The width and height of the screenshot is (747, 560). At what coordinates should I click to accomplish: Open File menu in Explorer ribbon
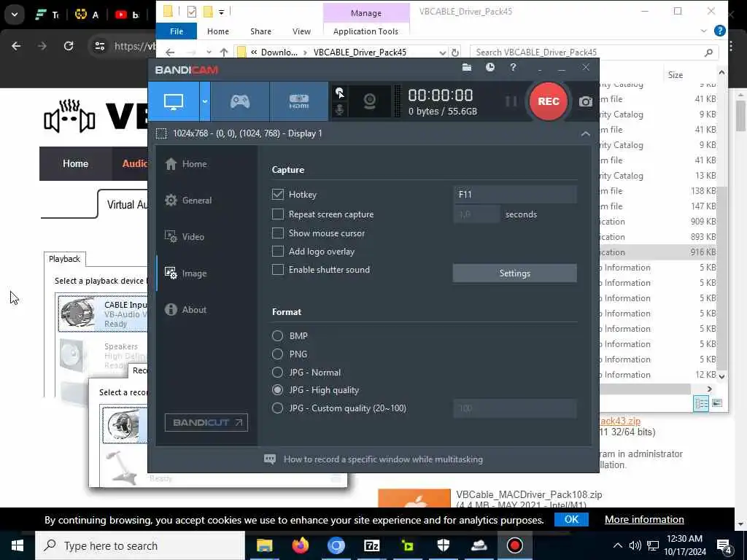coord(177,31)
